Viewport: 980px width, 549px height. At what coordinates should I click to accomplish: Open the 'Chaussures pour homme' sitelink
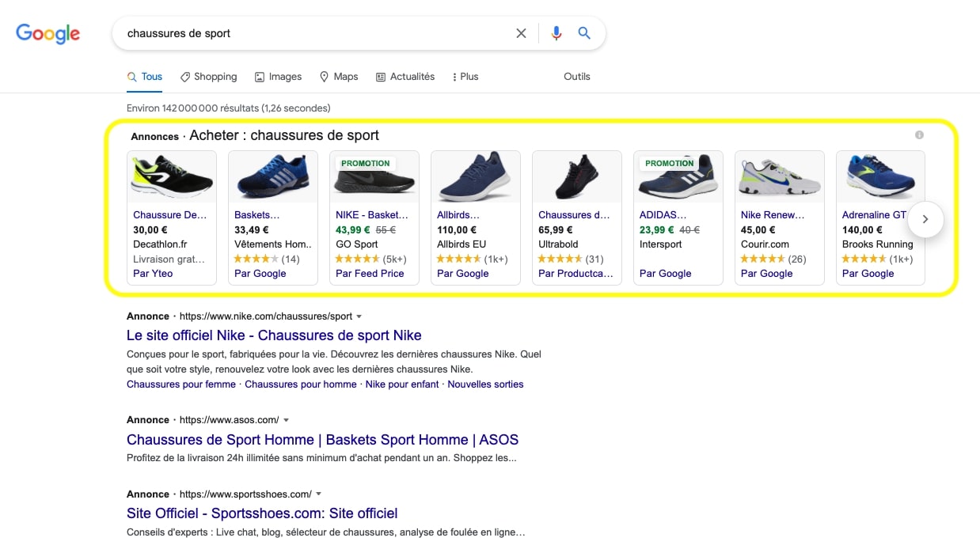coord(301,384)
